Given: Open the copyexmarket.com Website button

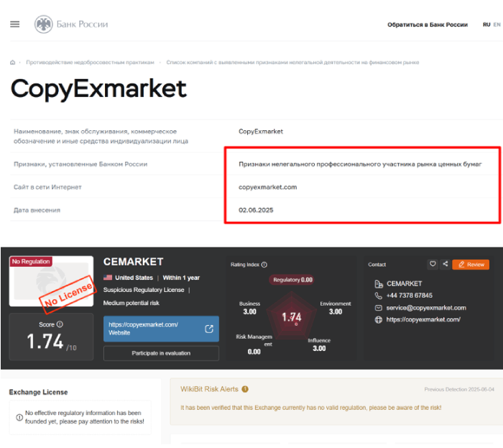Looking at the screenshot, I should coord(161,329).
